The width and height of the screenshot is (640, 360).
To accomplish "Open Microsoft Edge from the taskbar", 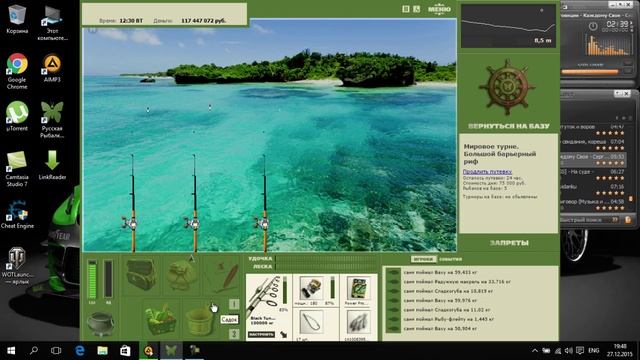I will [x=80, y=351].
